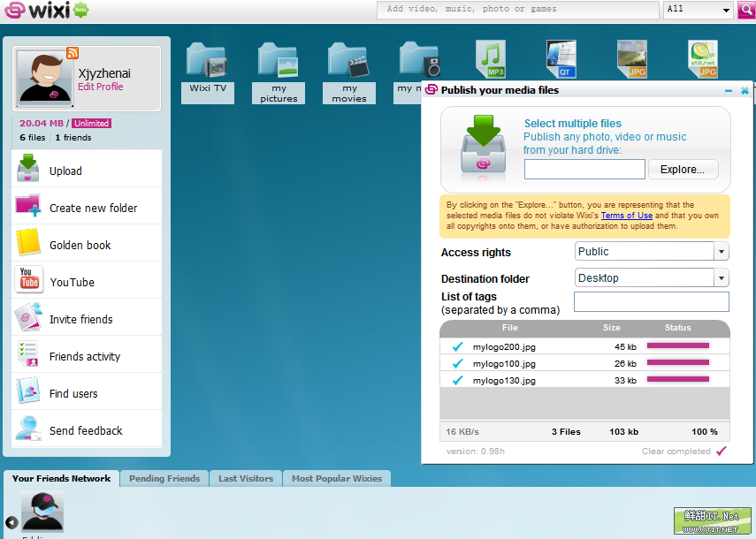Open the Destination folder Desktop dropdown
756x539 pixels.
click(652, 278)
